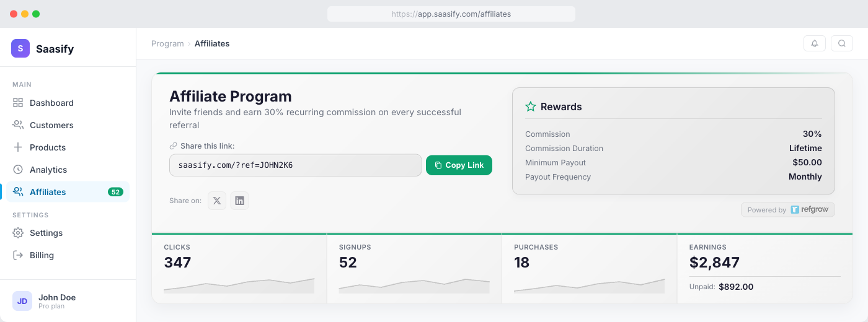Click the green 52 Affiliates badge

[x=115, y=192]
